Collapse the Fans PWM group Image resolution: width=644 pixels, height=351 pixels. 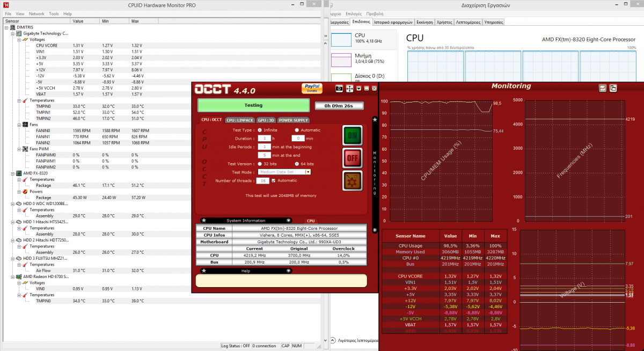coord(19,149)
